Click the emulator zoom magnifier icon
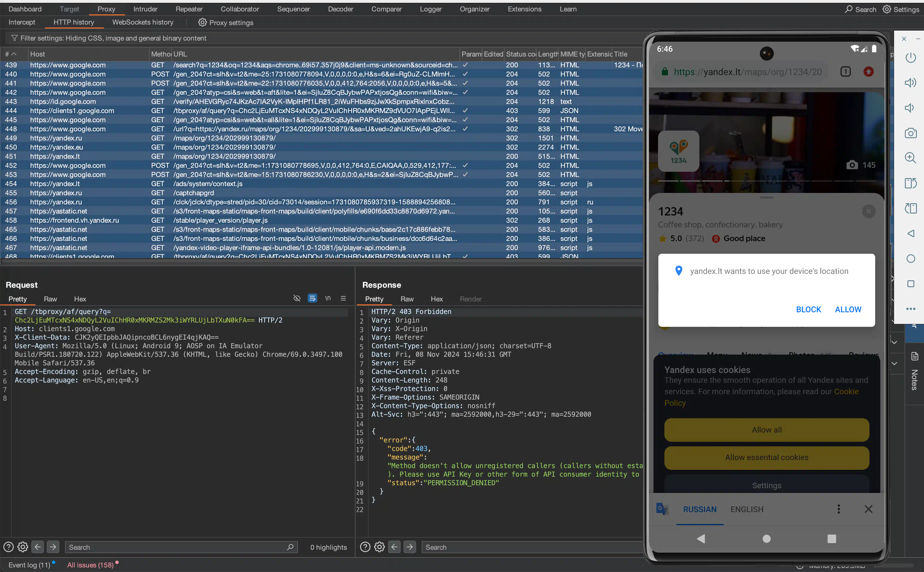The width and height of the screenshot is (924, 572). (x=910, y=158)
